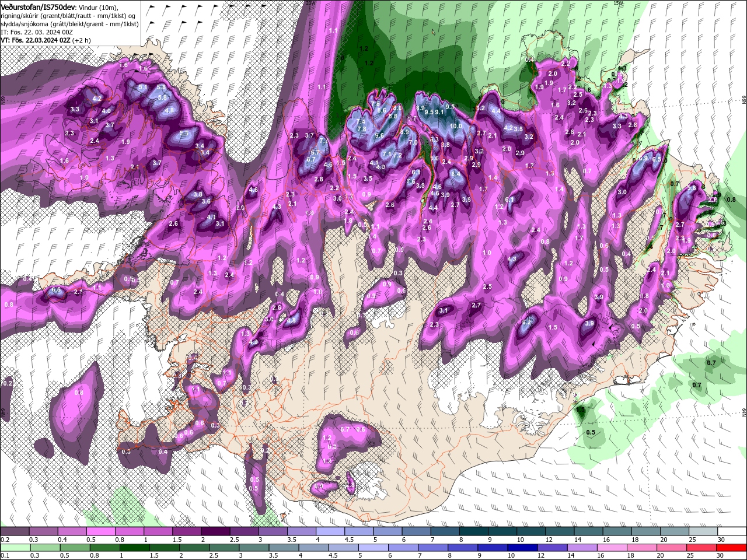Pick the darkest green bottom swatch between 1 and 1.5

tap(135, 548)
